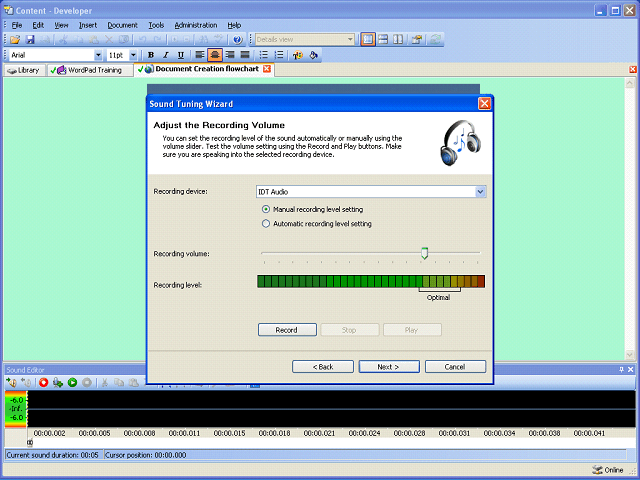Close the Sound Editor panel
Viewport: 640px width, 480px height.
click(x=630, y=369)
